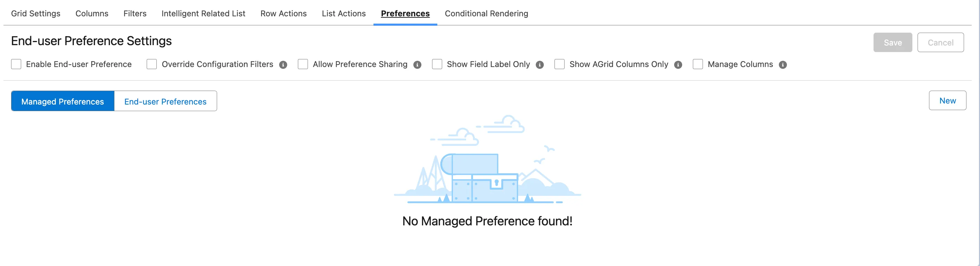The height and width of the screenshot is (266, 980).
Task: Click the Save button
Action: [x=893, y=42]
